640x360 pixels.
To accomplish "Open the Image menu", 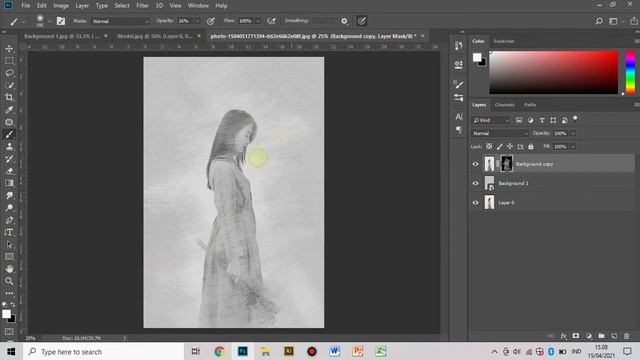I will 61,5.
